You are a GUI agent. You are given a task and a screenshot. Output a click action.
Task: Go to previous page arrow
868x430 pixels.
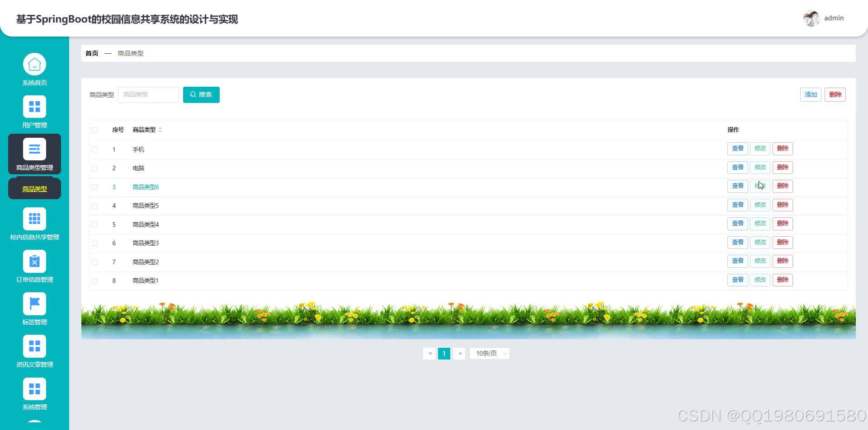pos(429,353)
